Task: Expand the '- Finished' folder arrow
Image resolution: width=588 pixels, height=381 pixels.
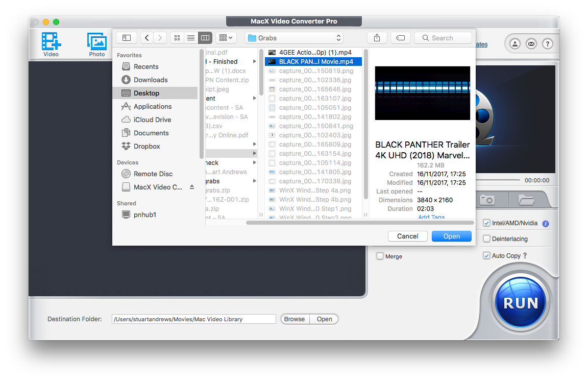Action: click(255, 62)
